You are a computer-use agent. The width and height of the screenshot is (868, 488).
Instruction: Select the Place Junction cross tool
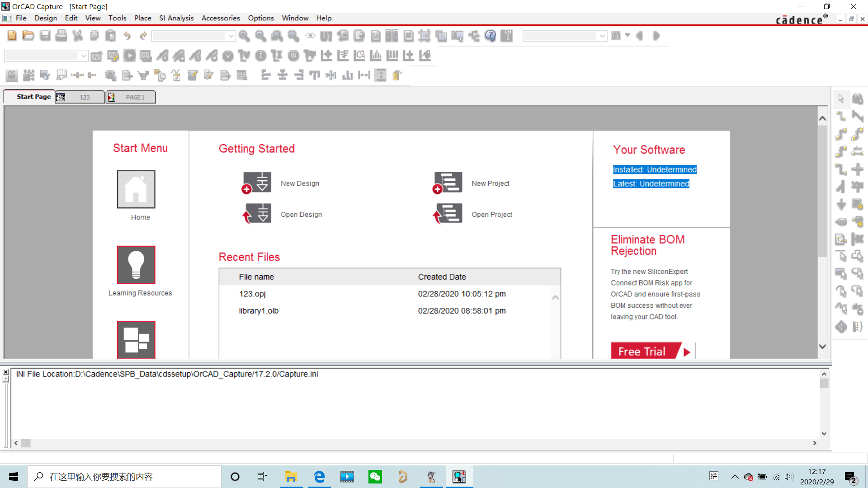coord(857,169)
